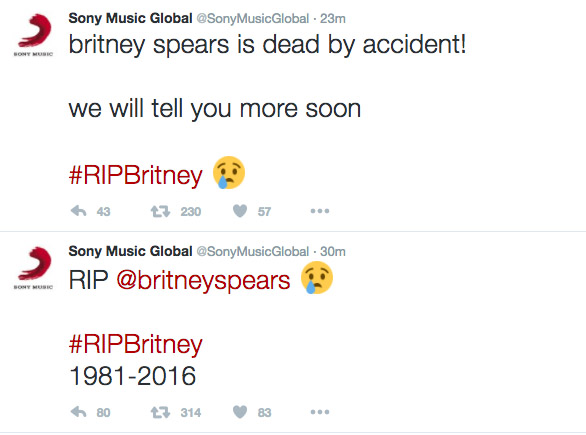Viewport: 586px width, 435px height.
Task: Click Sony Music avatar on first tweet
Action: [x=34, y=34]
